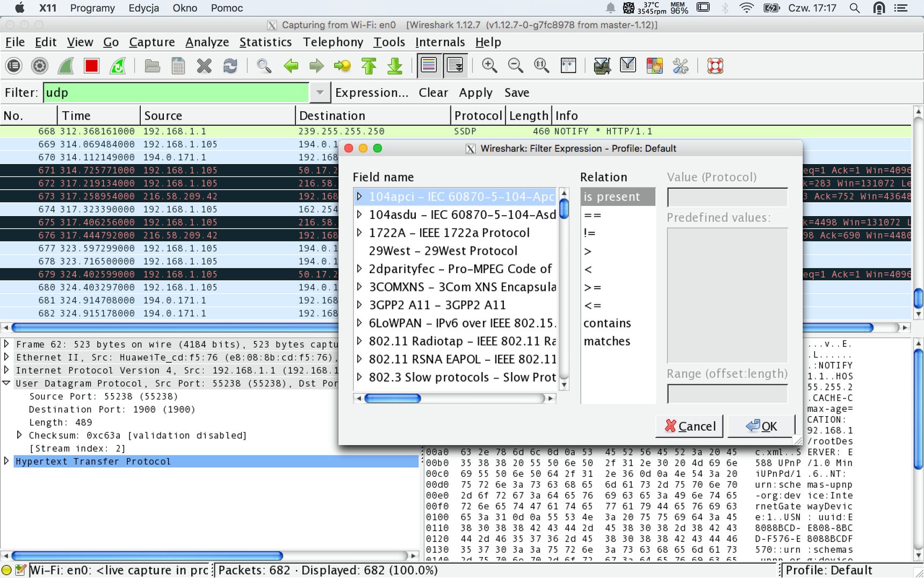Find a packet magnifier icon
This screenshot has height=578, width=924.
click(264, 66)
